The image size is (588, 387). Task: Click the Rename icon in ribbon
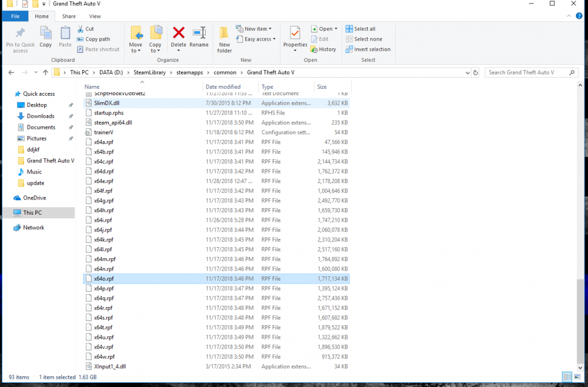click(199, 32)
